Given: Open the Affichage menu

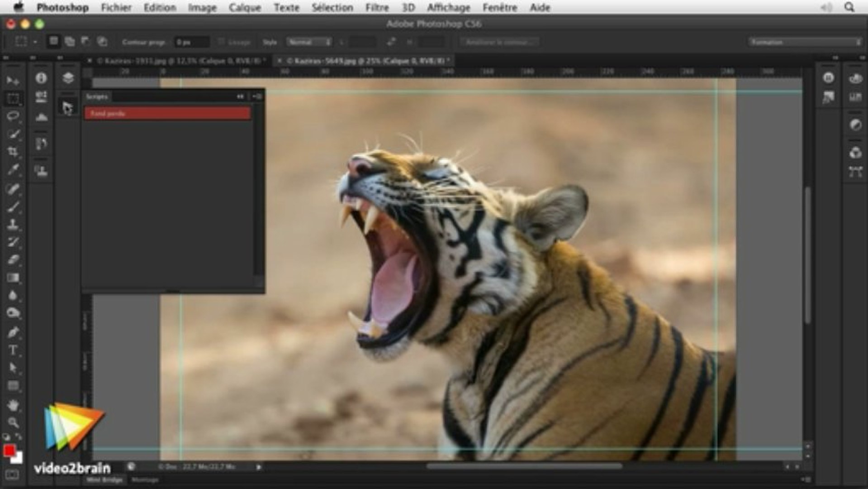Looking at the screenshot, I should 448,7.
